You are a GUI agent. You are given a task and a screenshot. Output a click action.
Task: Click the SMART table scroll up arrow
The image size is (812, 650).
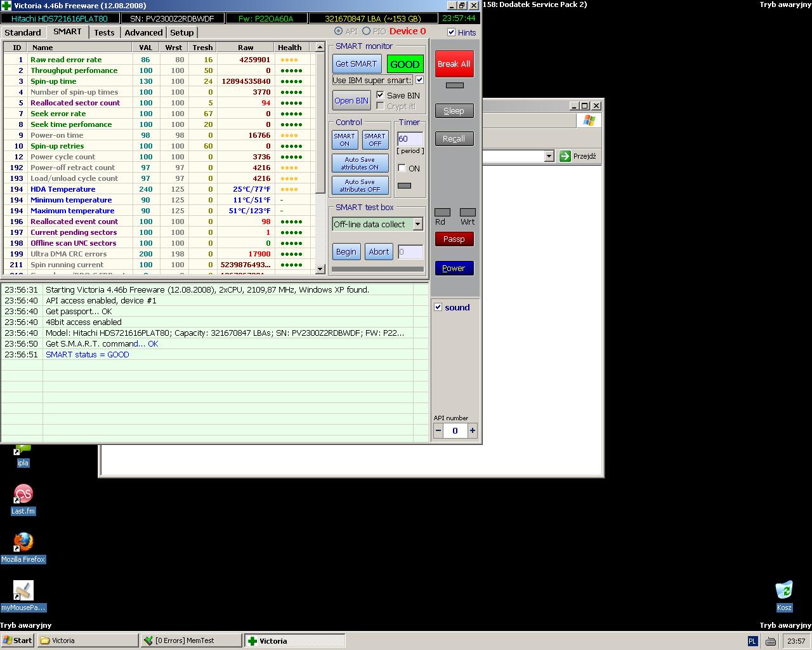(x=320, y=48)
